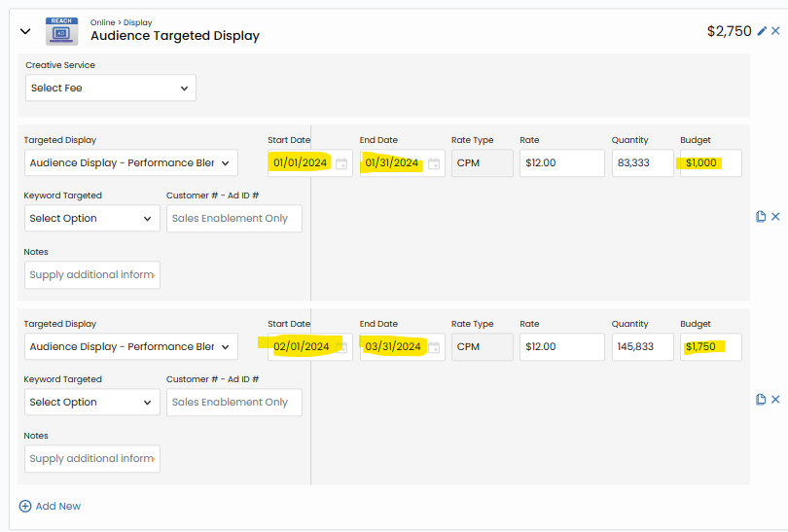The image size is (788, 532).
Task: Open the first Targeted Display dropdown
Action: (x=130, y=163)
